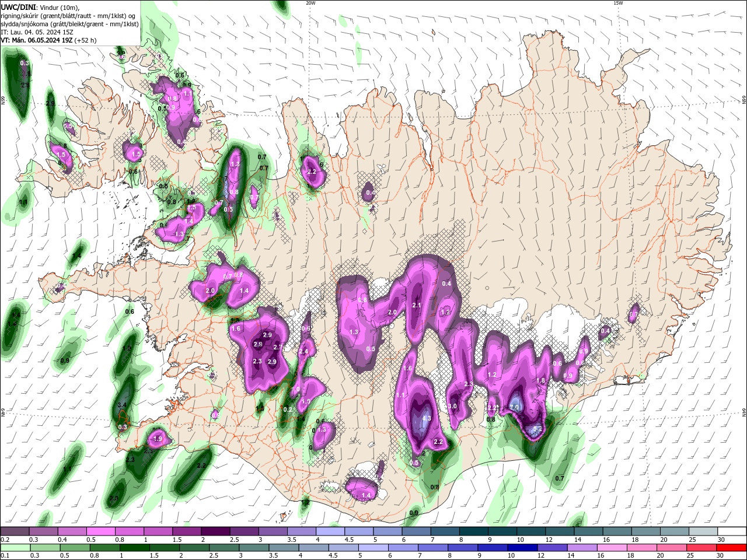Pick the light grey 25 snow legend swatch
Image resolution: width=747 pixels, height=560 pixels.
click(x=704, y=531)
